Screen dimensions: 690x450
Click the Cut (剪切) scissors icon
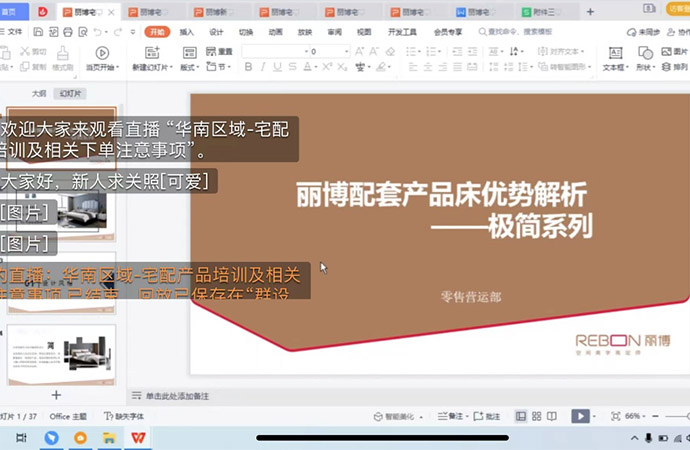[25, 51]
